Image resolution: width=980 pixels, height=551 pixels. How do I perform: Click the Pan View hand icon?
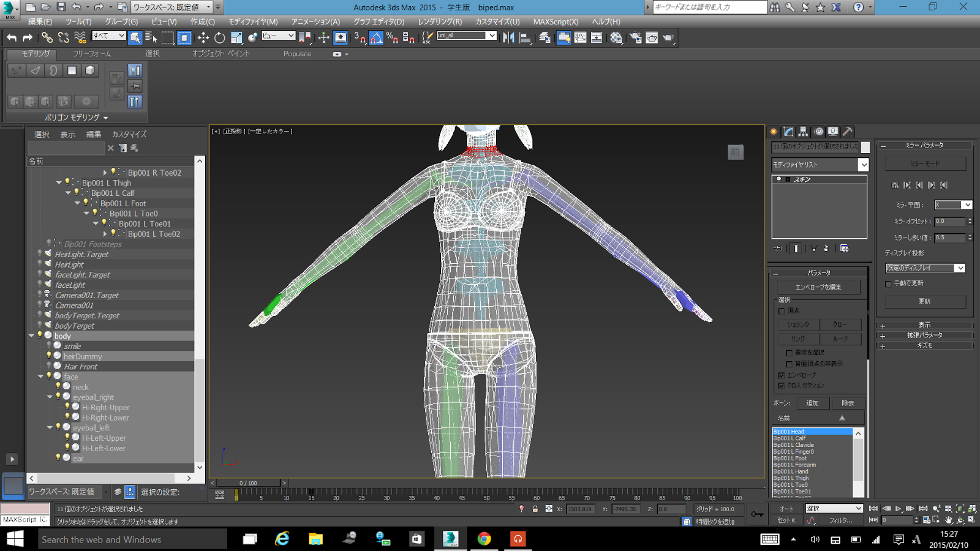point(949,520)
